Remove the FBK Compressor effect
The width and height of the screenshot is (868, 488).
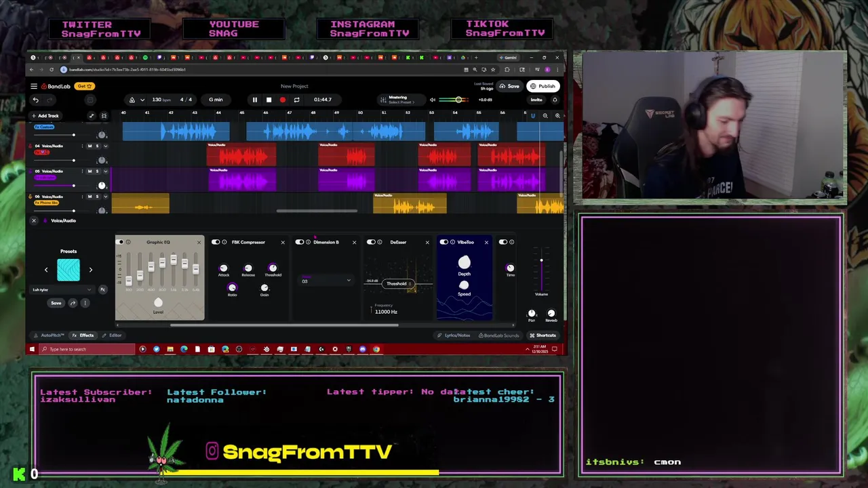(x=283, y=242)
